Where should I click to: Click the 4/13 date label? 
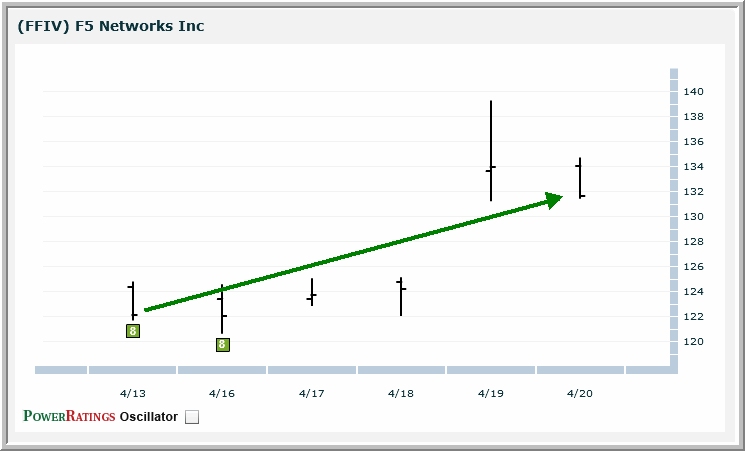[x=132, y=393]
